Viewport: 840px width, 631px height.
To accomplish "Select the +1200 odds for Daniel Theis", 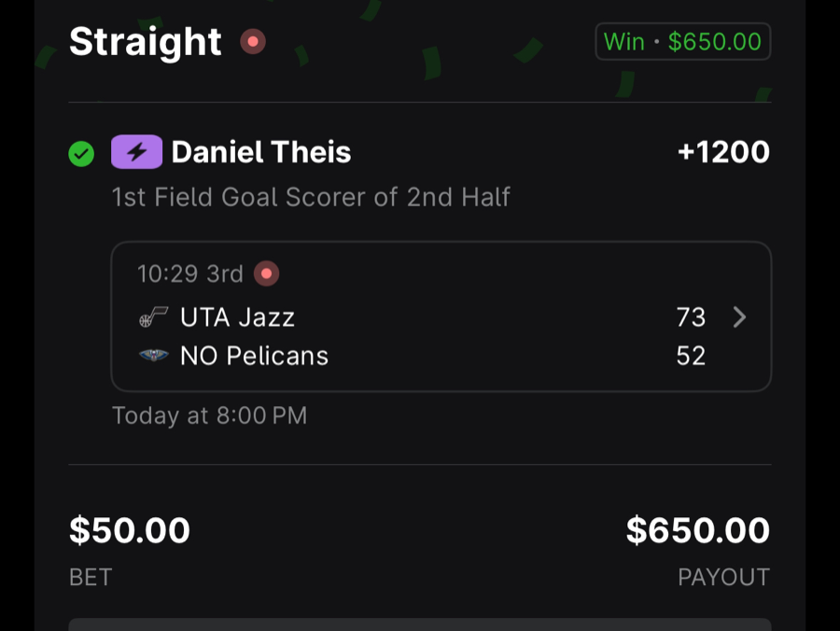I will 723,151.
